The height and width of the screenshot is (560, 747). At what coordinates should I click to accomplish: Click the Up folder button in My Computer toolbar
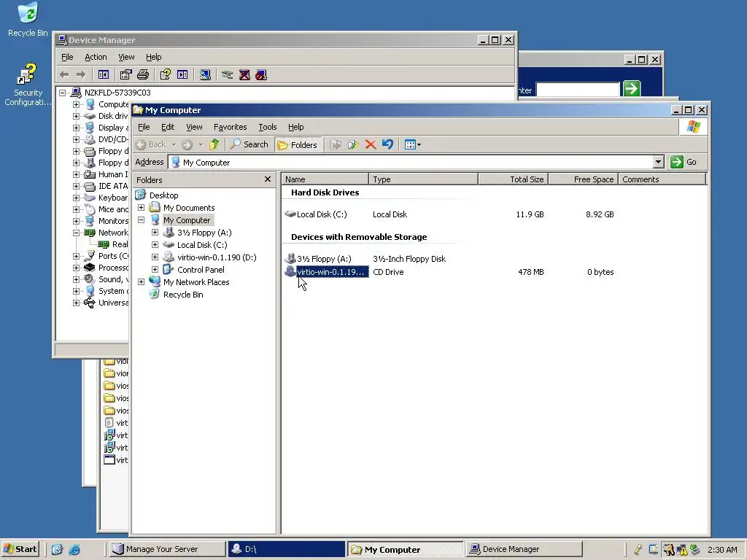click(214, 144)
